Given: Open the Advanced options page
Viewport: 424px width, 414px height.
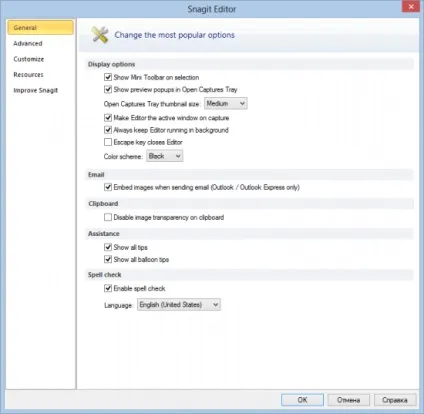Looking at the screenshot, I should [28, 43].
